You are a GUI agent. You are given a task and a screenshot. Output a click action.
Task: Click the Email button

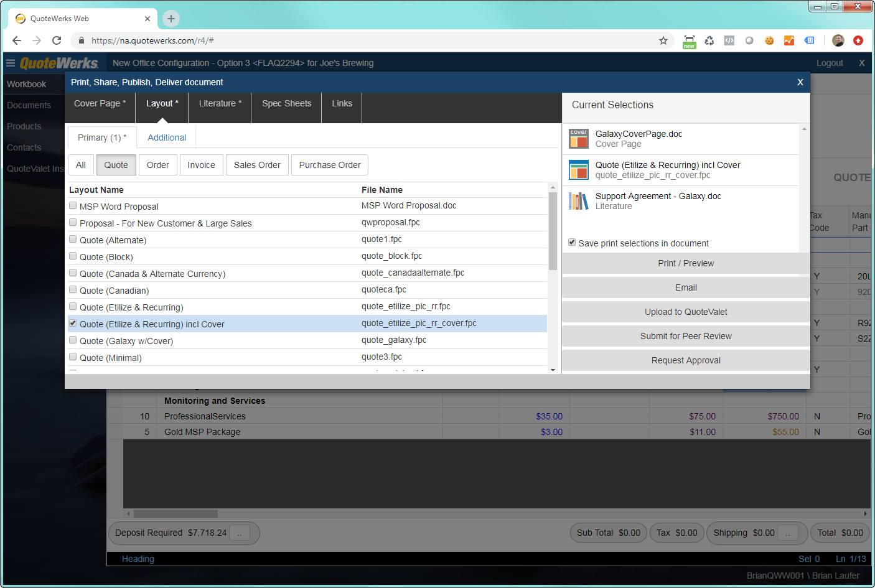click(x=686, y=287)
